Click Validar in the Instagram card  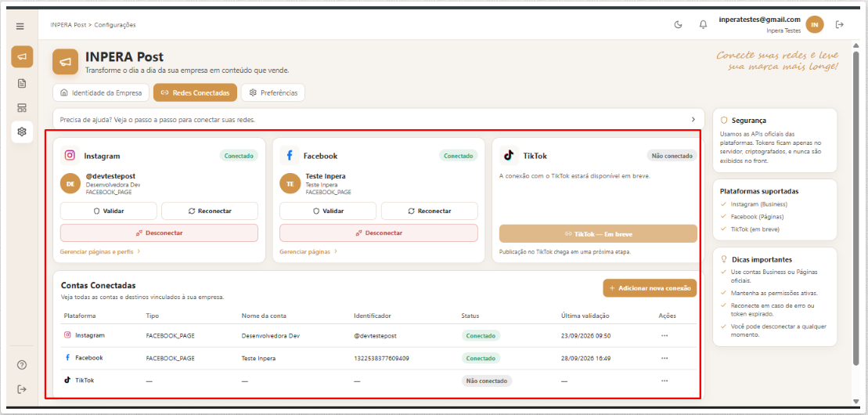tap(108, 211)
